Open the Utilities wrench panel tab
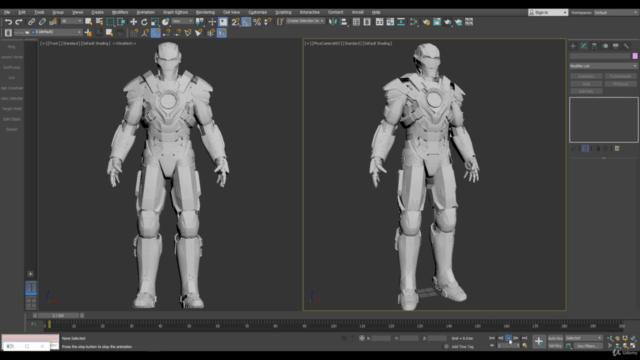This screenshot has width=640, height=360. [627, 46]
